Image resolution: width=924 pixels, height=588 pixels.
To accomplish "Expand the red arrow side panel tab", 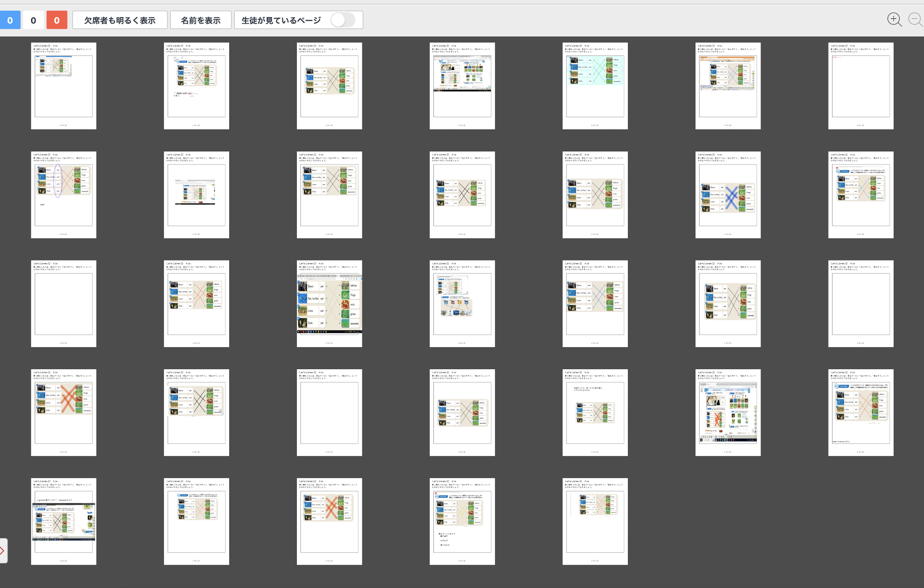I will coord(3,551).
